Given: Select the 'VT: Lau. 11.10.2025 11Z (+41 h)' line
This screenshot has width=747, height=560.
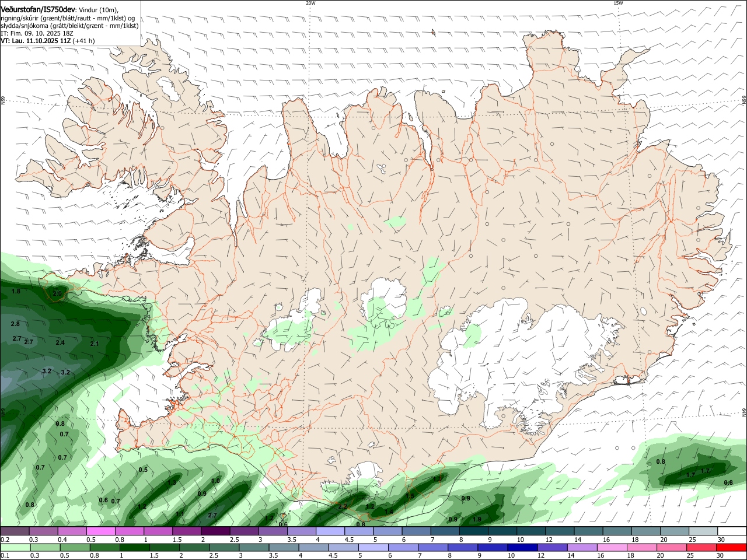Looking at the screenshot, I should coord(48,41).
